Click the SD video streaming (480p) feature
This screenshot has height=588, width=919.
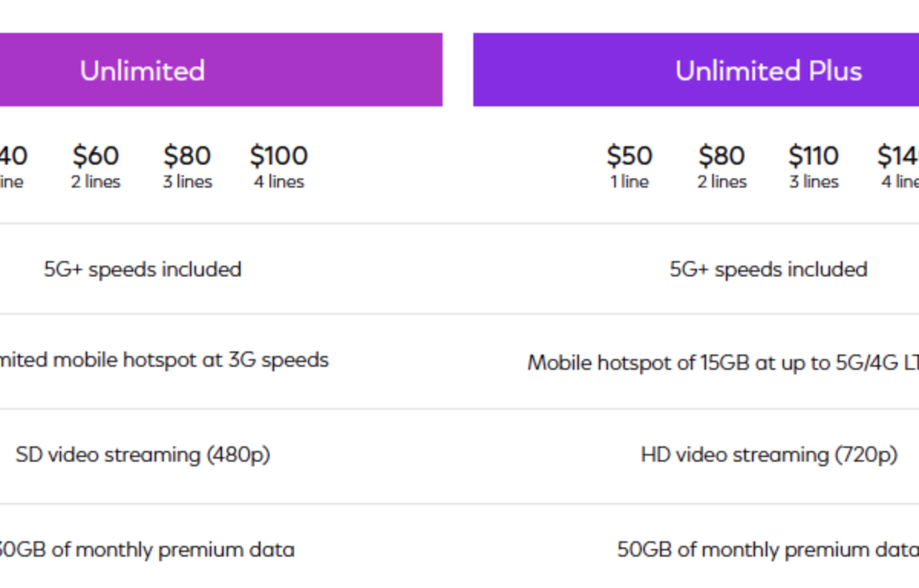[x=142, y=455]
